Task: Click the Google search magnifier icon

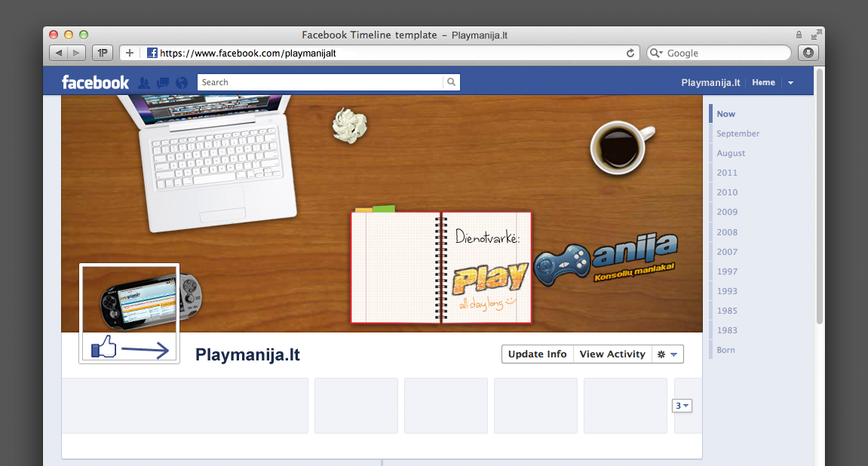Action: pos(656,53)
